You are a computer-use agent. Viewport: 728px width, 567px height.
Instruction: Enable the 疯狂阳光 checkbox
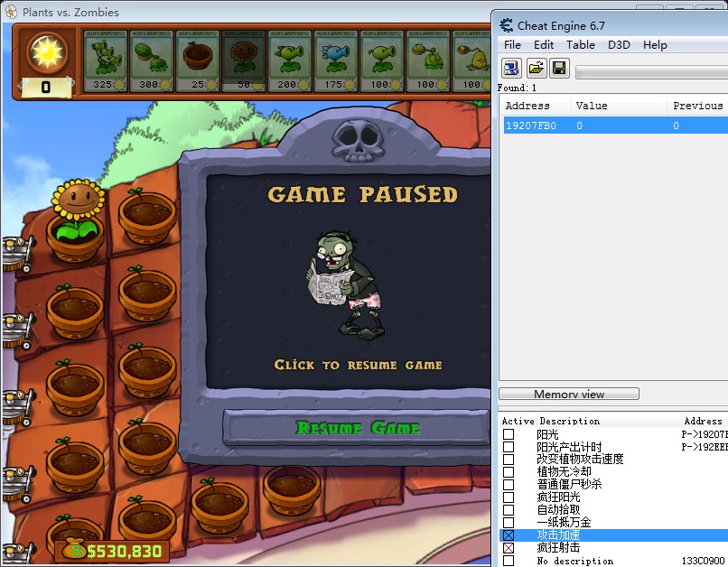coord(509,497)
